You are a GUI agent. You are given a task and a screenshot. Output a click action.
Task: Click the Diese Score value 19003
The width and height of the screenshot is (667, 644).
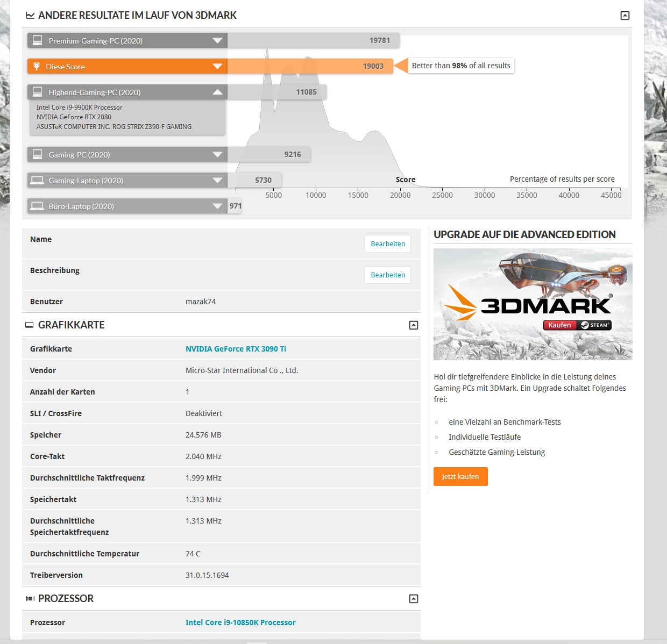[373, 66]
